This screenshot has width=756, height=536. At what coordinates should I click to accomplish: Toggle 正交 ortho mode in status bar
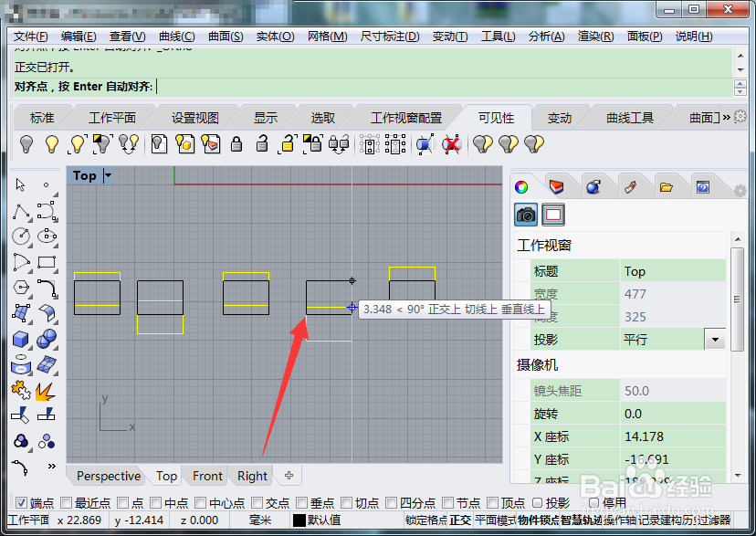coord(460,520)
